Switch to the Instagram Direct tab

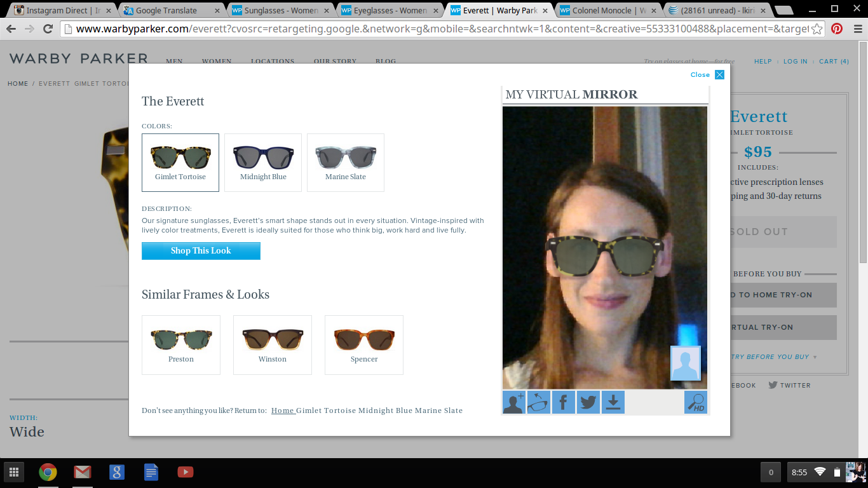click(62, 10)
